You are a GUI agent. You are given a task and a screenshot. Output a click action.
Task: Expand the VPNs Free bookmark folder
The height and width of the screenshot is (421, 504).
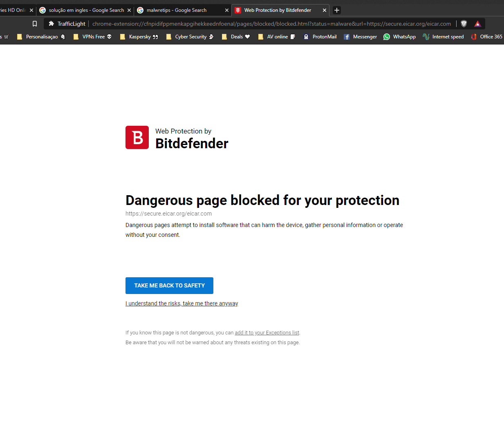[92, 37]
